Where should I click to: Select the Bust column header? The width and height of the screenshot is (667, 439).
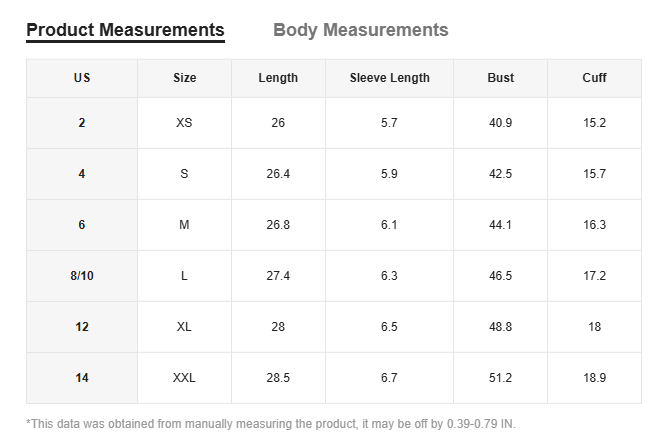coord(500,78)
